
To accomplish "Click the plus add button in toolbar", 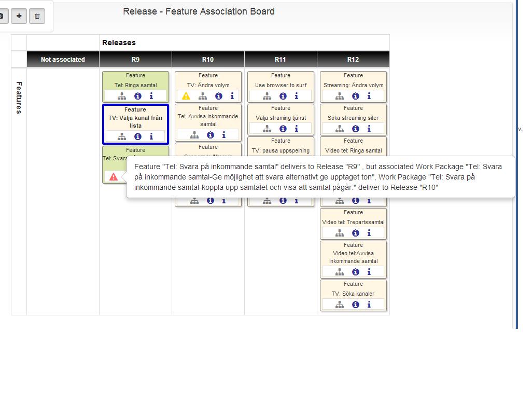I will coord(19,16).
